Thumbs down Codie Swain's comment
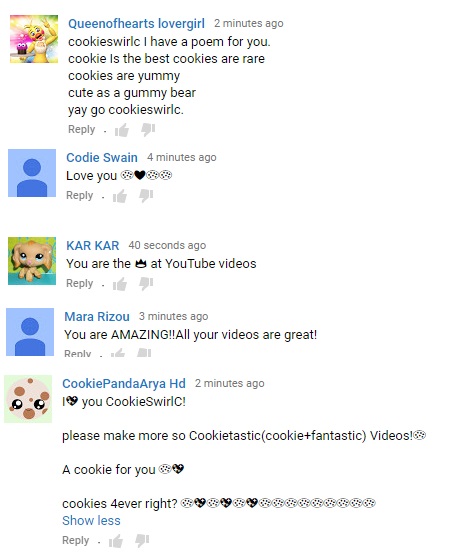 tap(146, 196)
